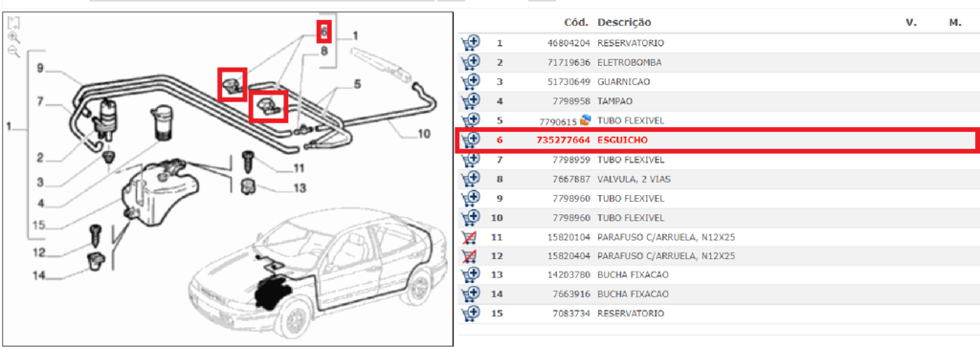The width and height of the screenshot is (980, 347).
Task: Open substitution icon next to code 7790615
Action: click(586, 119)
